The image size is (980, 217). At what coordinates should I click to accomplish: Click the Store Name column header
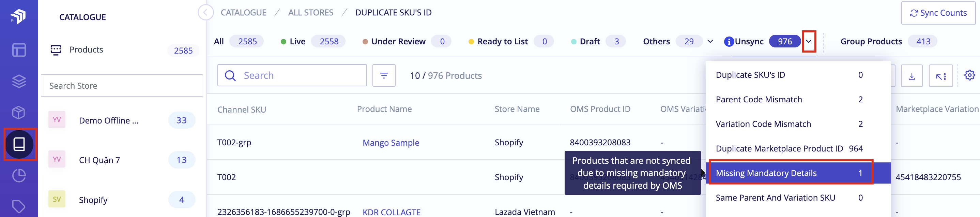click(x=517, y=109)
